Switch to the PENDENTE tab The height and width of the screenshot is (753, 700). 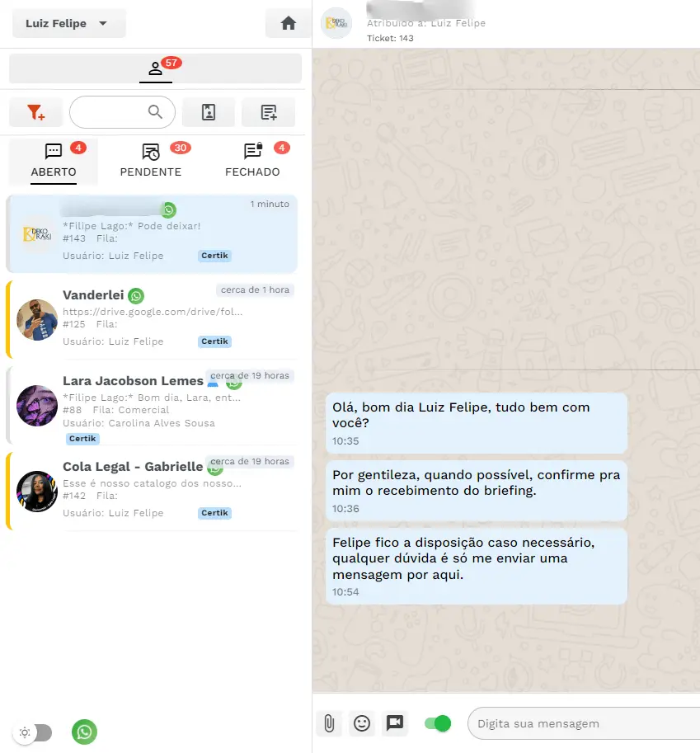[150, 159]
